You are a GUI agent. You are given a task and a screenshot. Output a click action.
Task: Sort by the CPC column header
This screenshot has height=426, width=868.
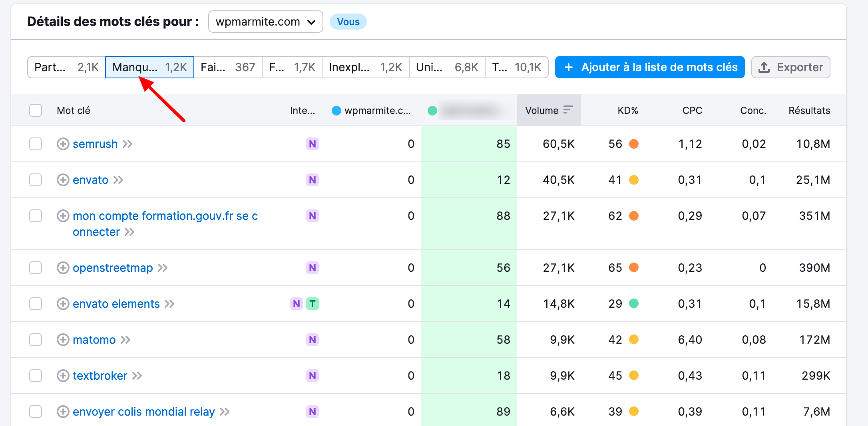pos(692,110)
